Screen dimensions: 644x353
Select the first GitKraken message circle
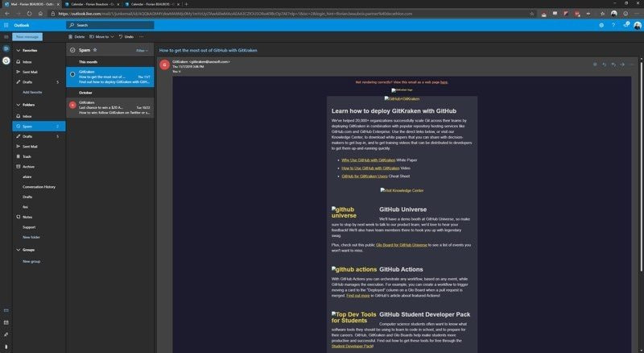pyautogui.click(x=72, y=74)
